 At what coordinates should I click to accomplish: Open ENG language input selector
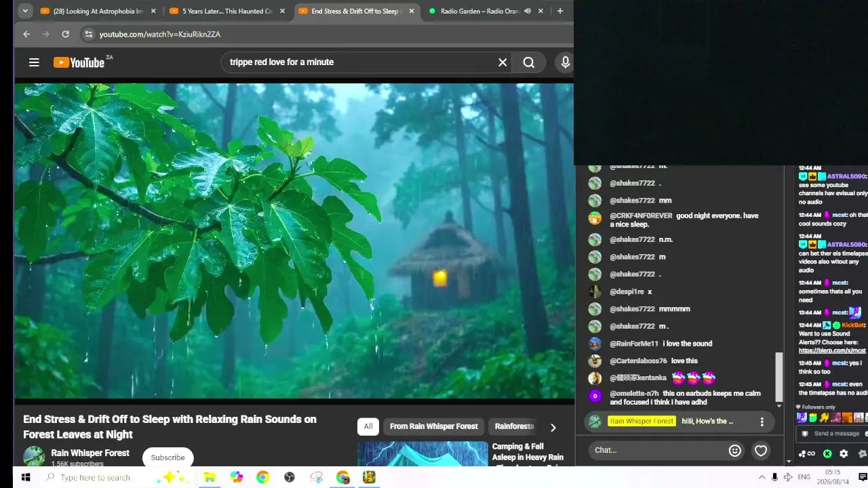[x=804, y=477]
